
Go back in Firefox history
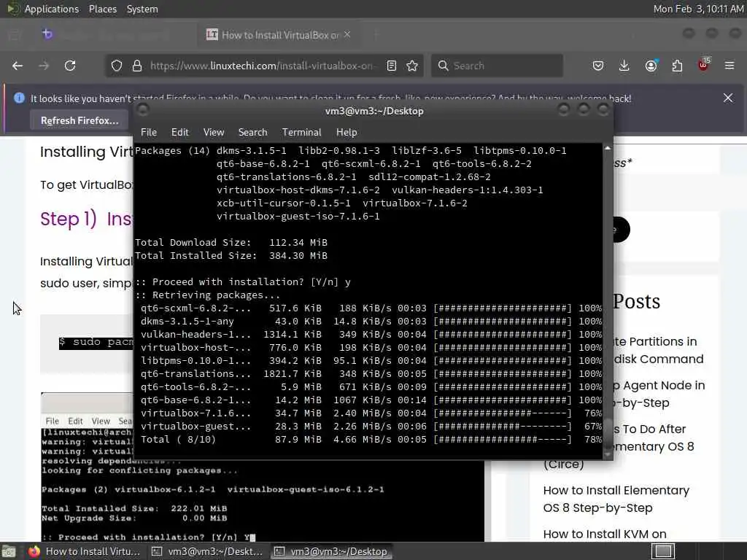tap(18, 66)
